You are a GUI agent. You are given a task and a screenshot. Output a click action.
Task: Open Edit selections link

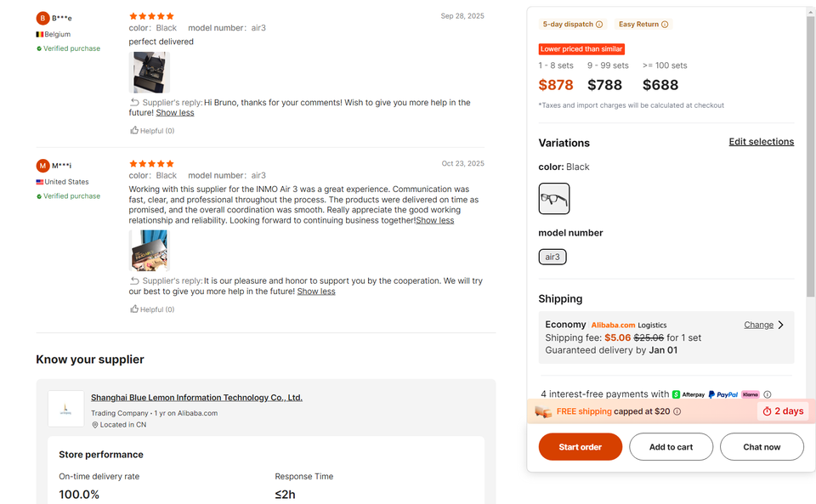coord(761,142)
